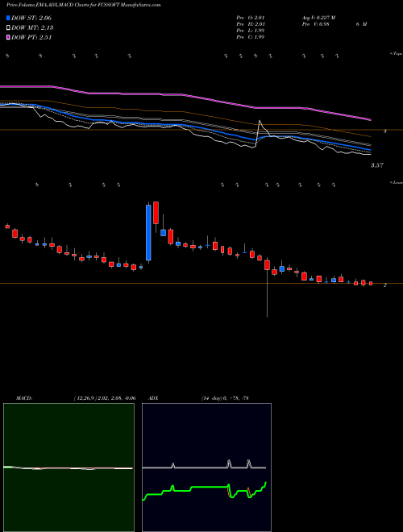Click the magenta DOW PT legend swatch
This screenshot has height=532, width=403.
8,37
